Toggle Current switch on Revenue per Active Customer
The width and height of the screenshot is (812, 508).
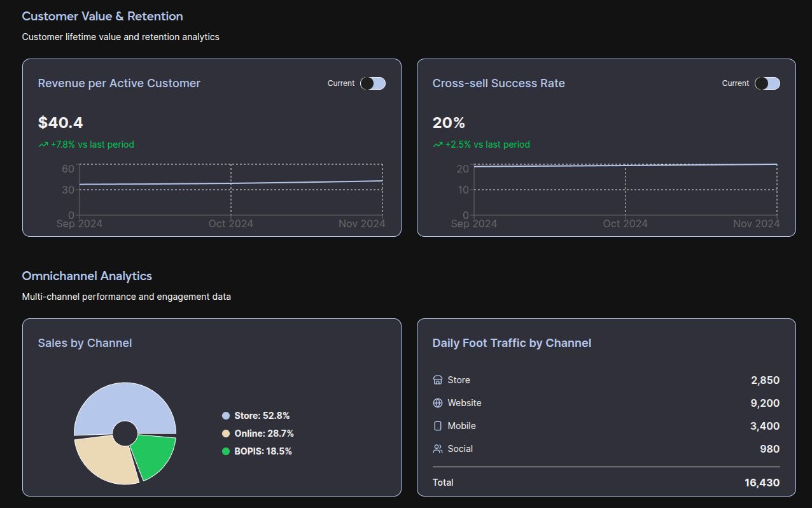(x=373, y=83)
